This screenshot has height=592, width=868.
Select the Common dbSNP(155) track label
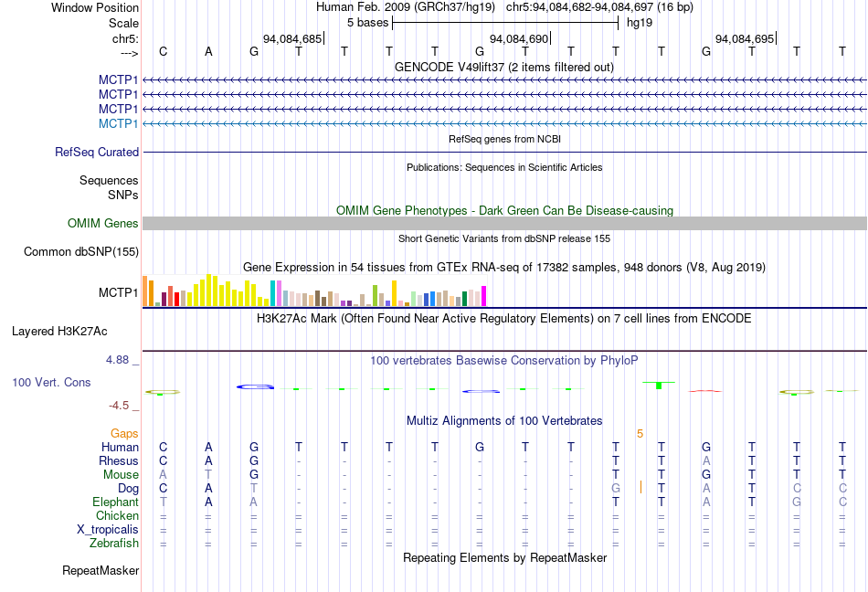(81, 252)
